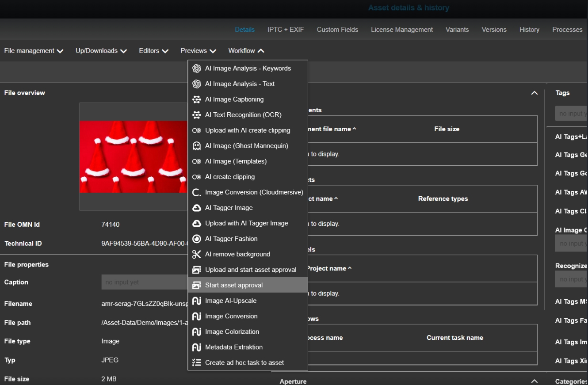Click the AI Image Analysis Keywords icon
This screenshot has width=588, height=385.
pos(197,69)
